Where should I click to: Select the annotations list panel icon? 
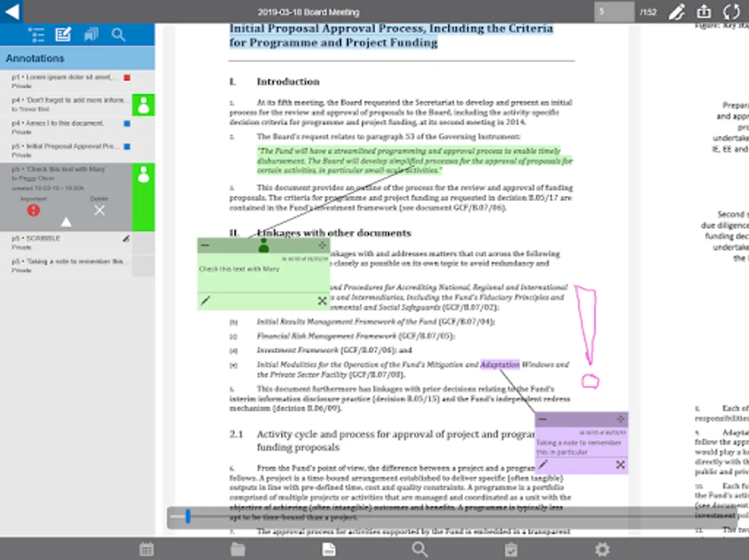(63, 35)
